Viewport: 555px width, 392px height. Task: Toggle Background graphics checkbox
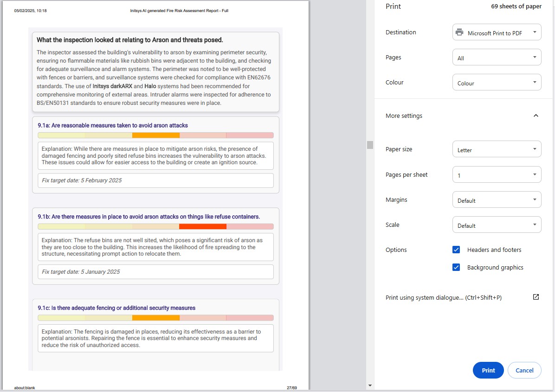point(456,268)
